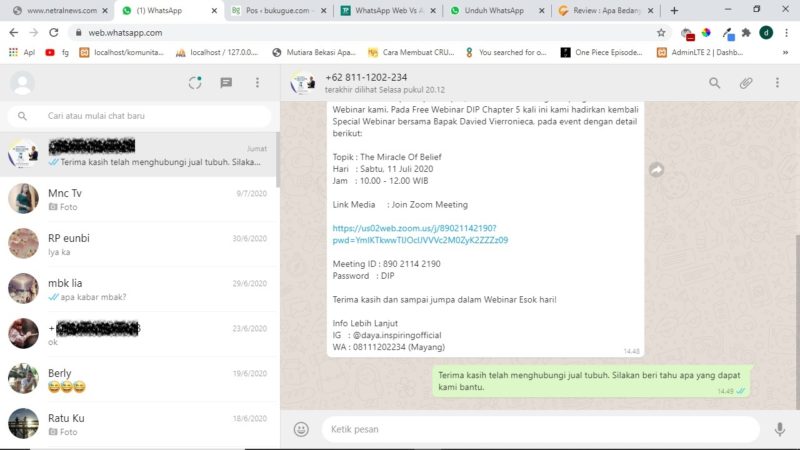This screenshot has height=450, width=800.
Task: Record a voice message with microphone
Action: pyautogui.click(x=780, y=429)
